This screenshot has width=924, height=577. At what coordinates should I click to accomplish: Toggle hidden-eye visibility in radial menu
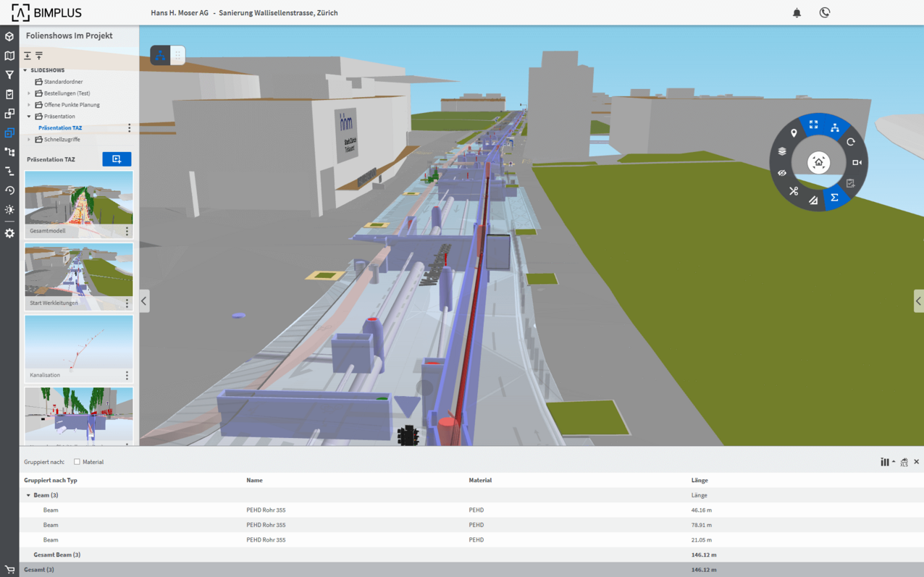(782, 173)
